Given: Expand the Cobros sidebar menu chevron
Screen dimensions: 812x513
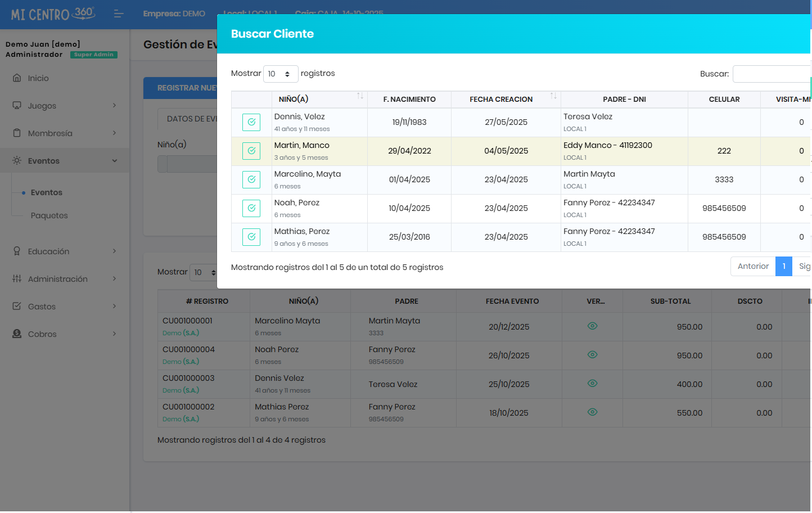Looking at the screenshot, I should (x=114, y=334).
